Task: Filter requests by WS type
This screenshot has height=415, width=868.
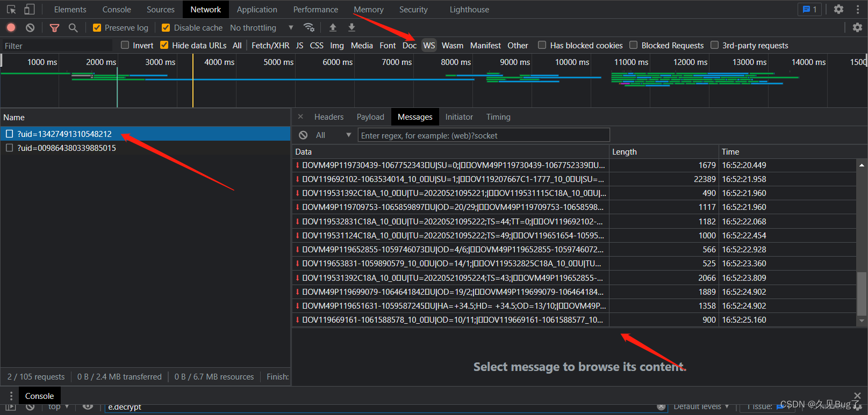Action: (429, 45)
